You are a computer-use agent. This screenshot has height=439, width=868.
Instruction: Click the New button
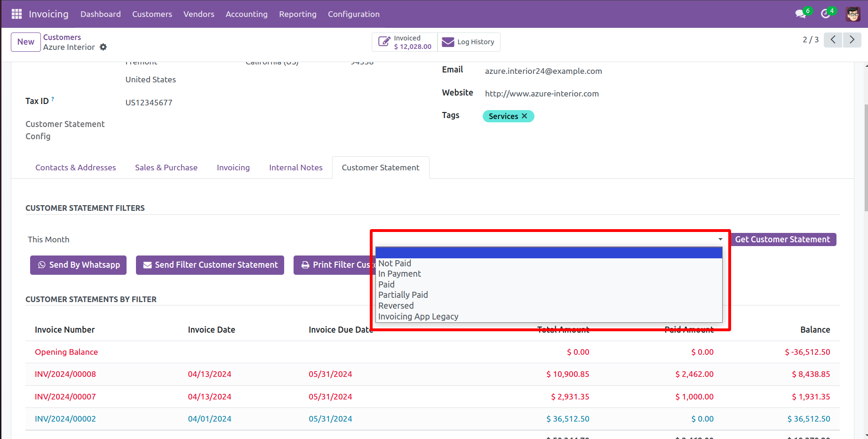tap(26, 42)
